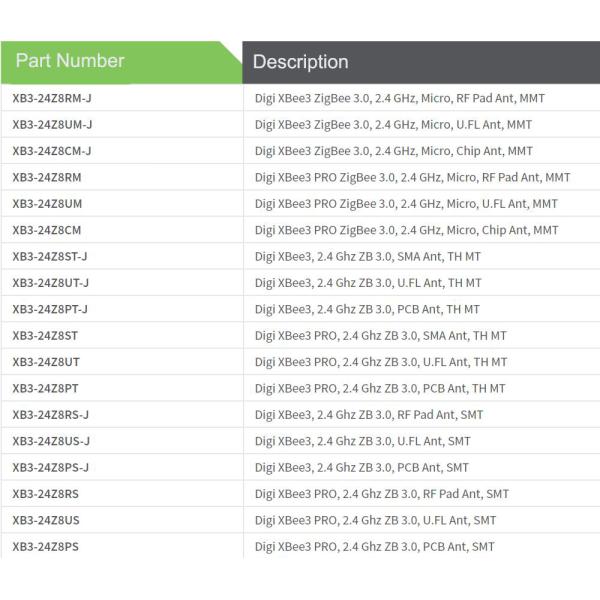Click the PRO PCB Ant TH MT description
Viewport: 600px width, 600px height.
click(x=380, y=388)
